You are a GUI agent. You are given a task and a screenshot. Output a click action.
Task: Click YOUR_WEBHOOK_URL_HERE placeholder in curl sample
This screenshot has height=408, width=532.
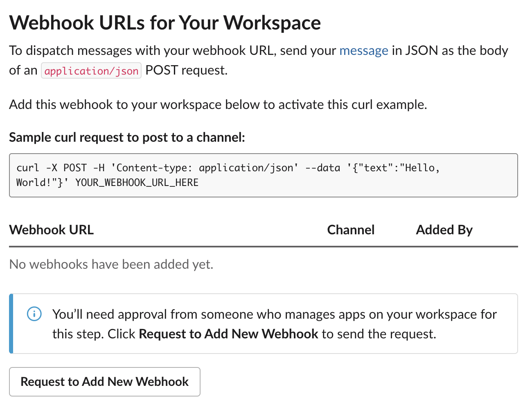pos(137,183)
